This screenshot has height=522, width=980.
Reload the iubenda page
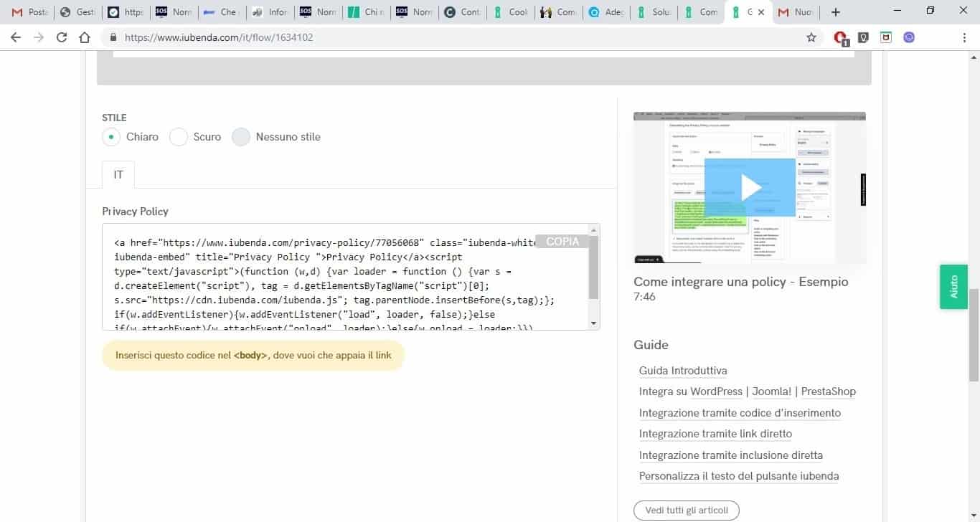[x=61, y=37]
